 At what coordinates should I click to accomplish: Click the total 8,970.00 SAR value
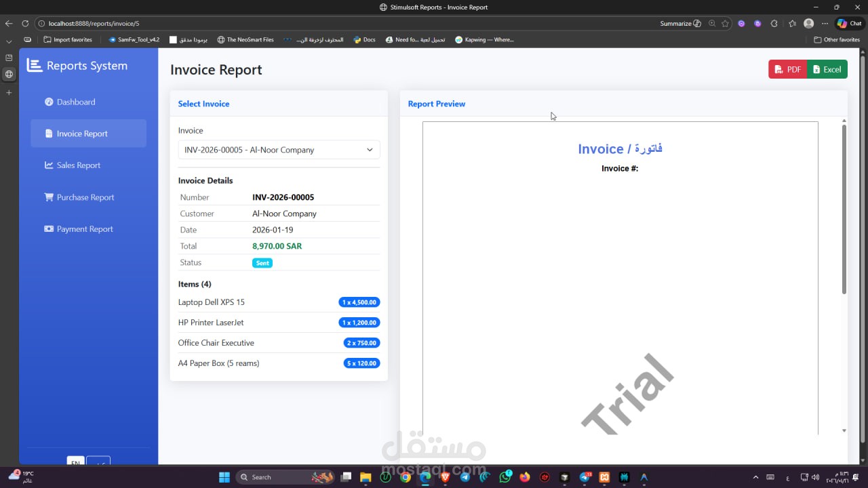pos(277,246)
